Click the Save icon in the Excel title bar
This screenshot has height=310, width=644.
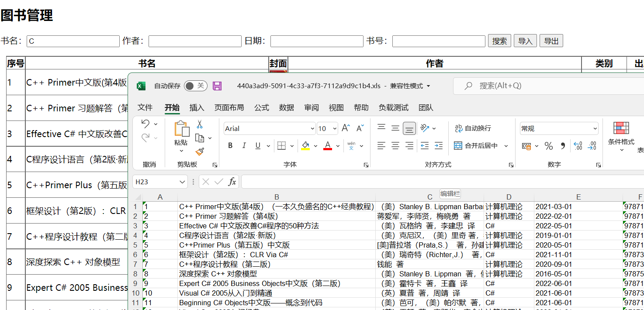point(217,86)
